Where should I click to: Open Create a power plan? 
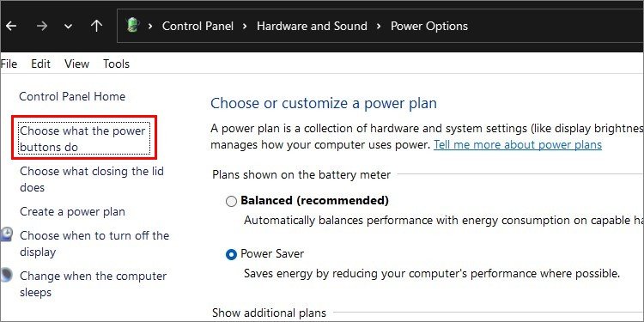click(72, 212)
